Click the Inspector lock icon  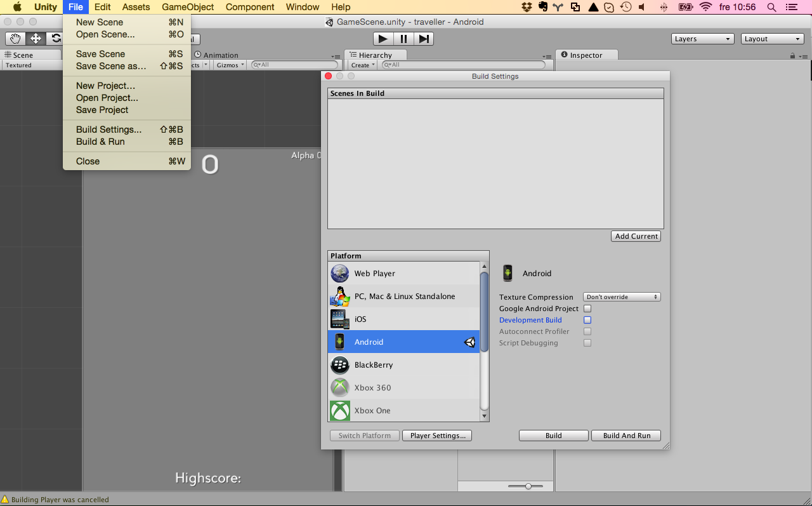[792, 56]
